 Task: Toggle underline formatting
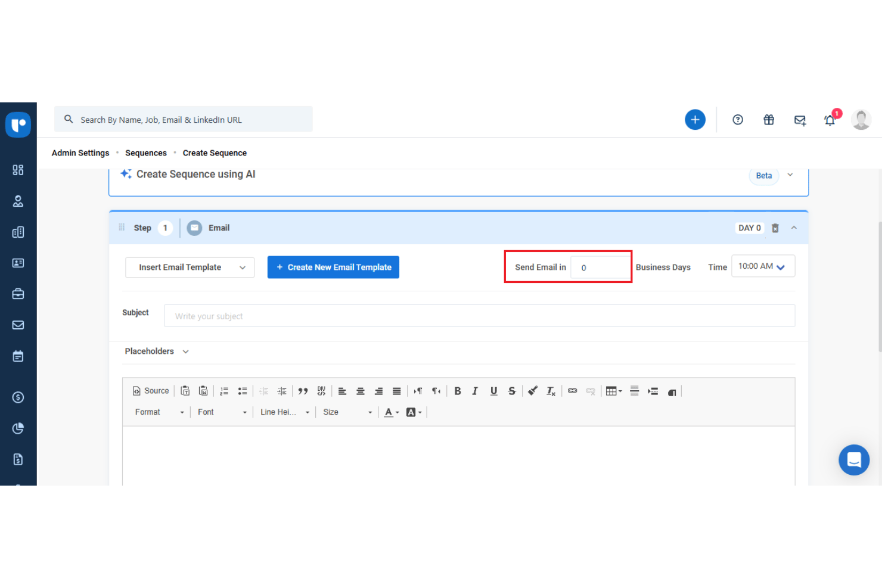click(x=493, y=391)
